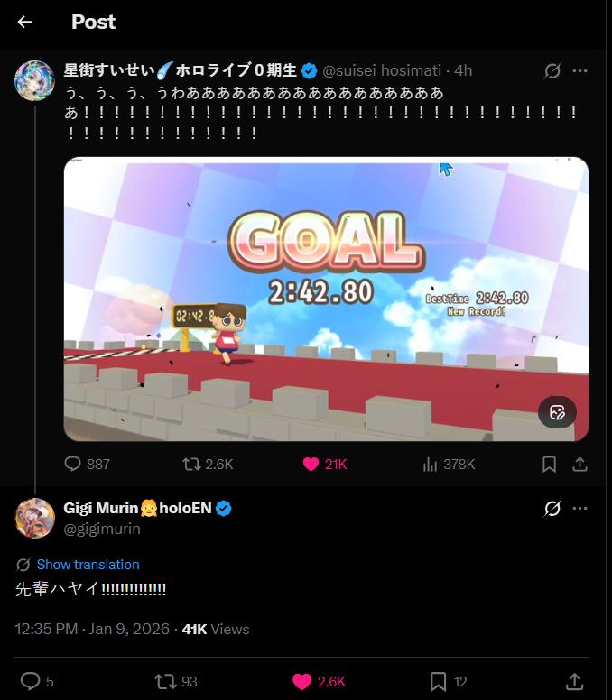Reply to Suisei's post with 887 replies
Screen dimensions: 612x700
pyautogui.click(x=88, y=464)
